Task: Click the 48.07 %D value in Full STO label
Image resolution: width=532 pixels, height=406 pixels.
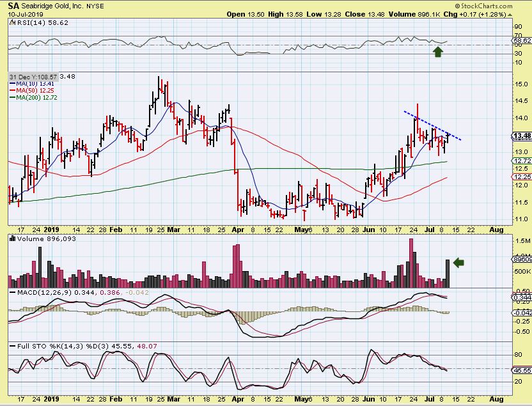Action: coord(147,347)
